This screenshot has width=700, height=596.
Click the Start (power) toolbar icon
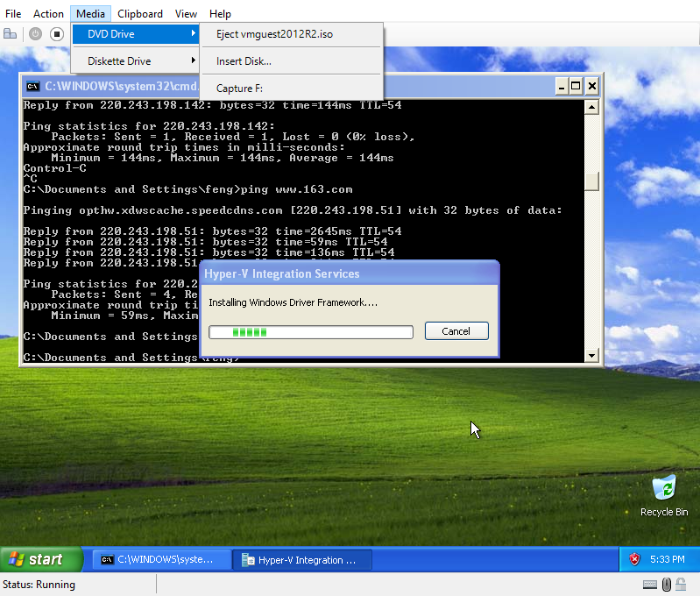click(x=35, y=33)
